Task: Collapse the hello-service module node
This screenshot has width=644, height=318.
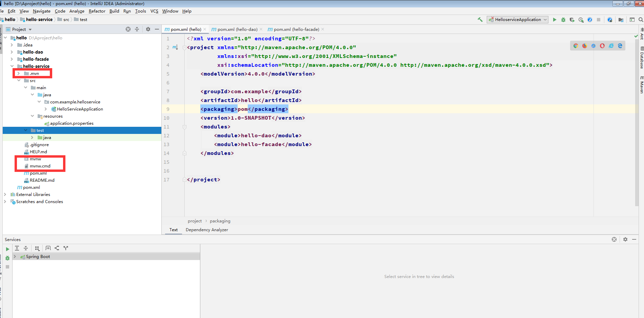Action: click(12, 66)
